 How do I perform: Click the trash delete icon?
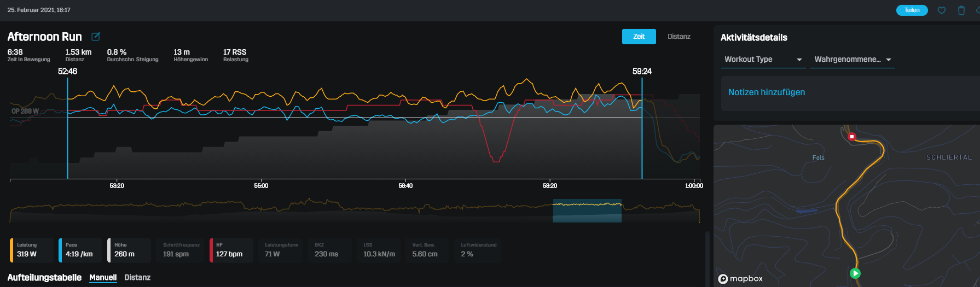pos(961,10)
